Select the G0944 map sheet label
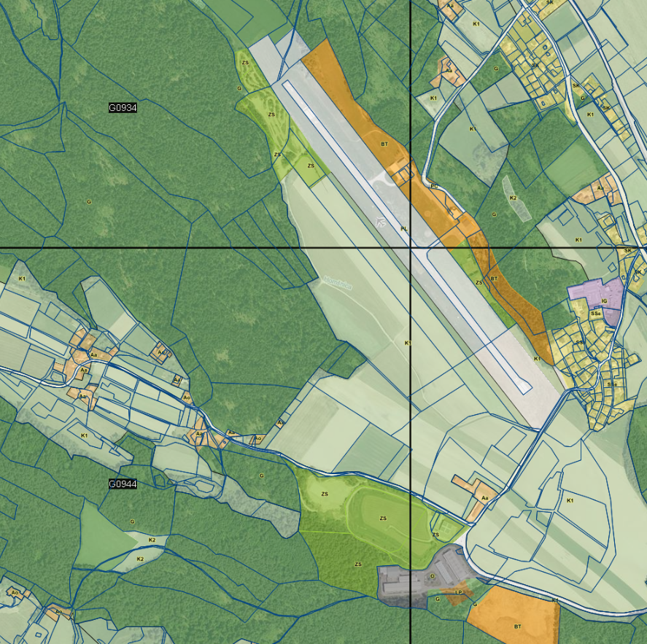647x644 pixels. [x=123, y=484]
